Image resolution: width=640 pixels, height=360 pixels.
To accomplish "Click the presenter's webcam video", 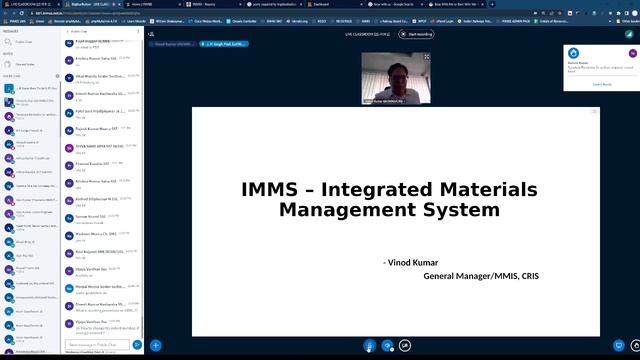I will (396, 78).
